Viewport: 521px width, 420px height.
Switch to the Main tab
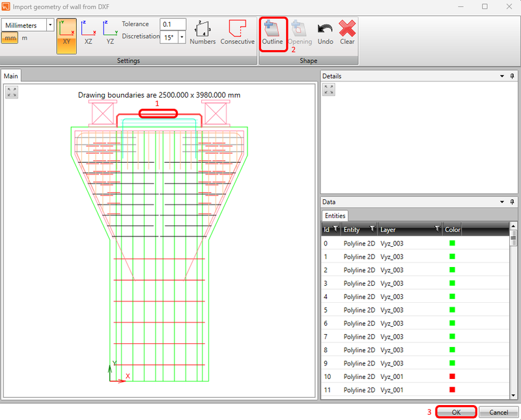[x=10, y=76]
